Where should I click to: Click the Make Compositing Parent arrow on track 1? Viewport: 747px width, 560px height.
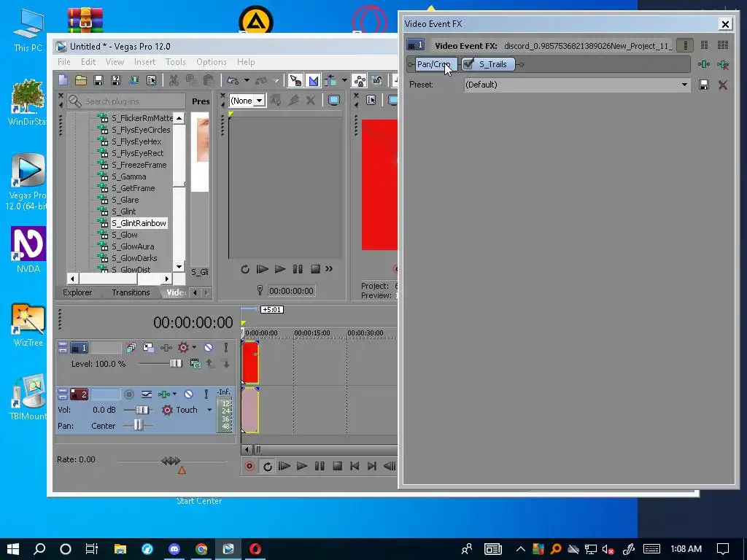209,364
